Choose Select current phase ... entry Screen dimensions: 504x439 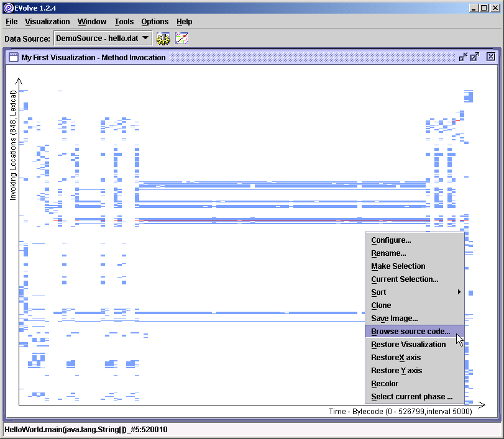(x=415, y=396)
